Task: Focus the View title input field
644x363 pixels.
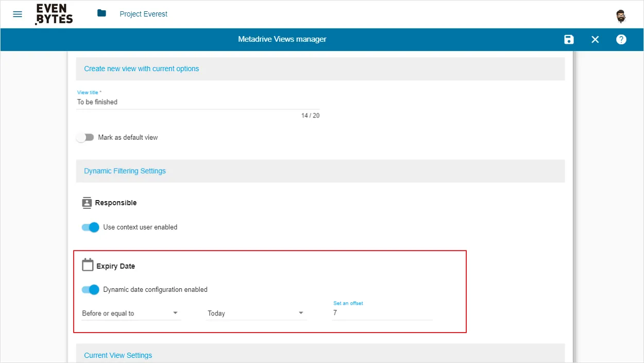Action: click(x=198, y=102)
